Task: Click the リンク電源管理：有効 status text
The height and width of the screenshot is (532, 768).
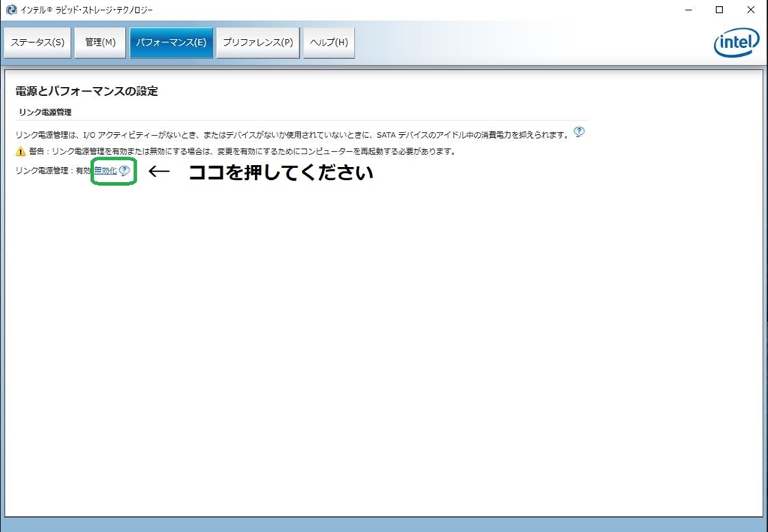Action: (53, 171)
